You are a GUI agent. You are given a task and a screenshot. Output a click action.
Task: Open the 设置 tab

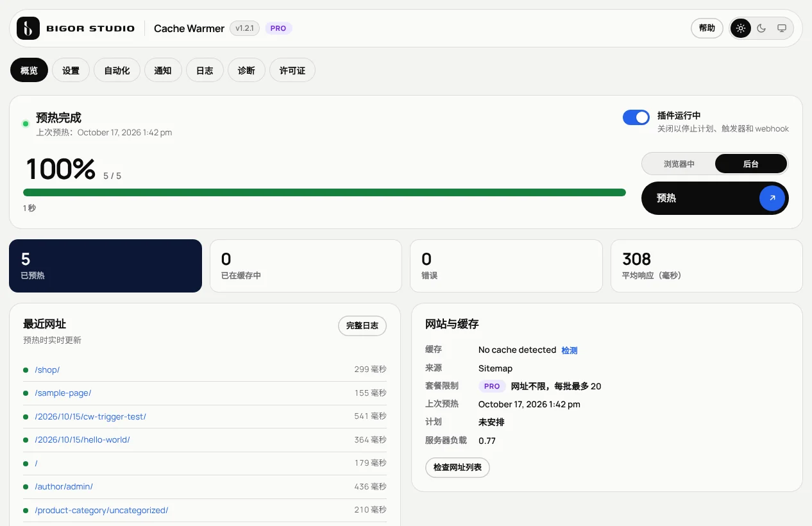click(71, 71)
